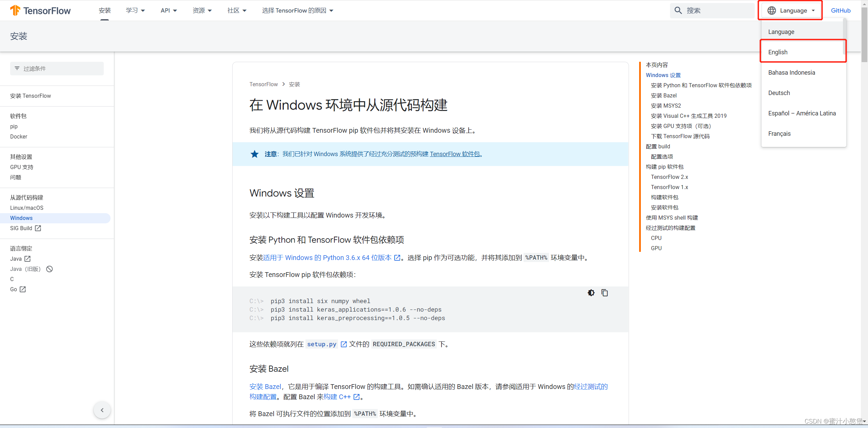The width and height of the screenshot is (868, 428).
Task: Jump to 配置 build section
Action: coord(658,146)
